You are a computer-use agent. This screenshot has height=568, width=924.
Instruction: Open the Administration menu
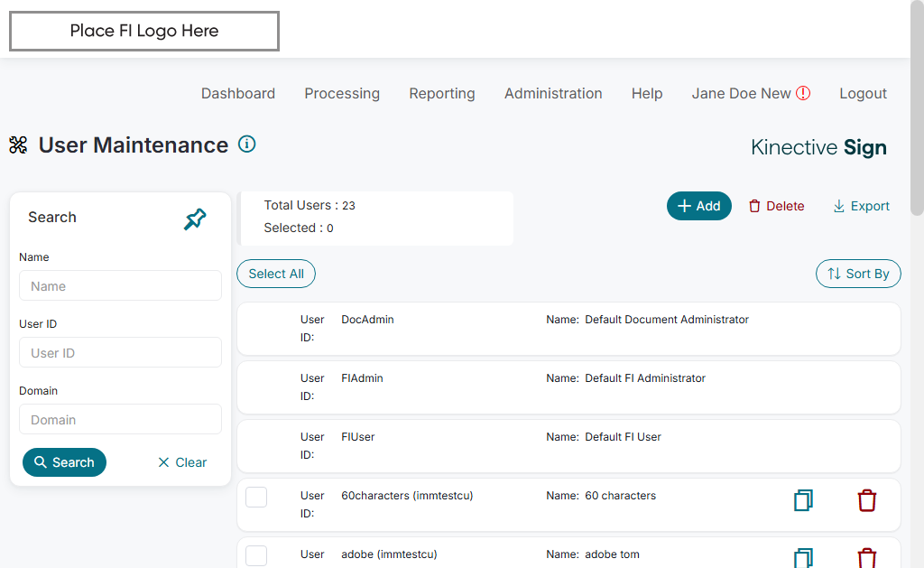tap(553, 93)
